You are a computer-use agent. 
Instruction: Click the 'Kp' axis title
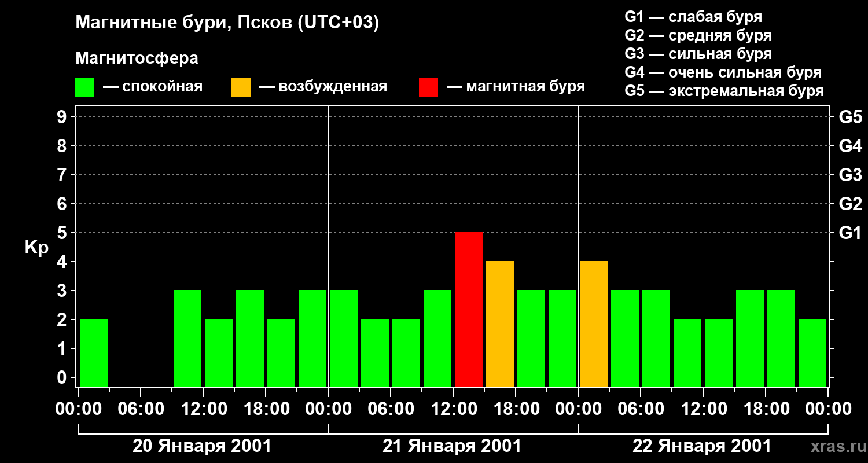pos(36,248)
